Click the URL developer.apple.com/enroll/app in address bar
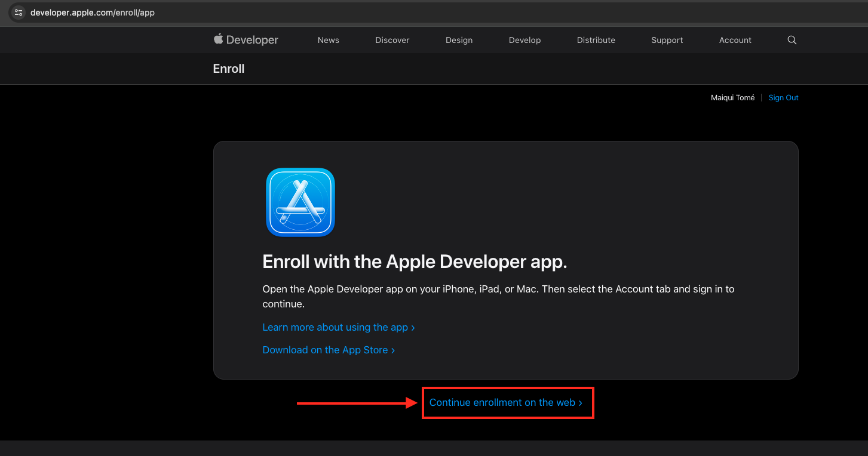The image size is (868, 456). [x=93, y=12]
